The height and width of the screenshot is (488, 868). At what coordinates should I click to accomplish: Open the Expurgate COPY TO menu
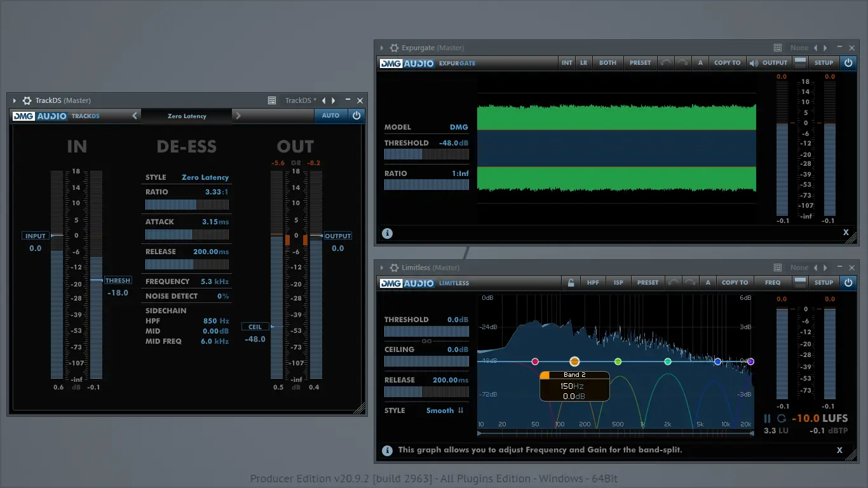[x=728, y=63]
